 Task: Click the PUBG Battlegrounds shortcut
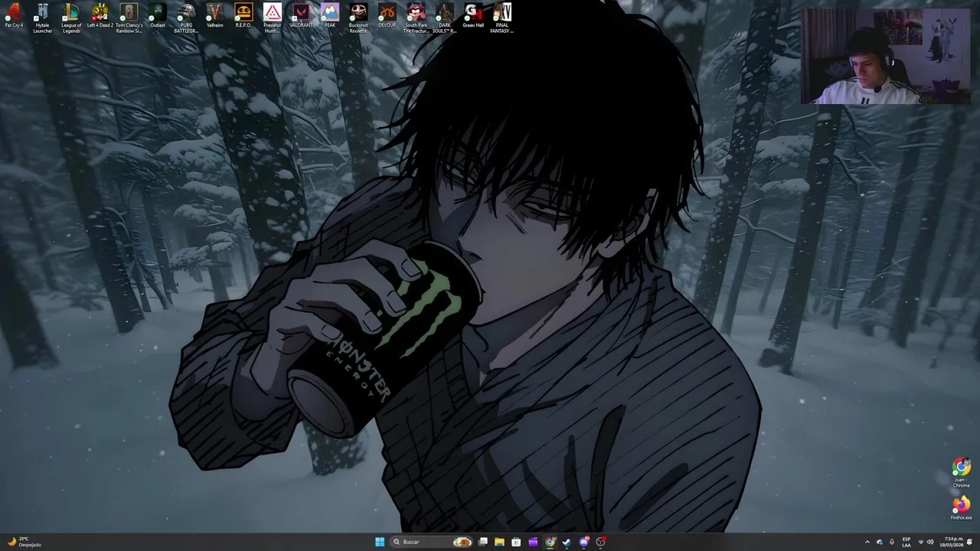(x=186, y=18)
